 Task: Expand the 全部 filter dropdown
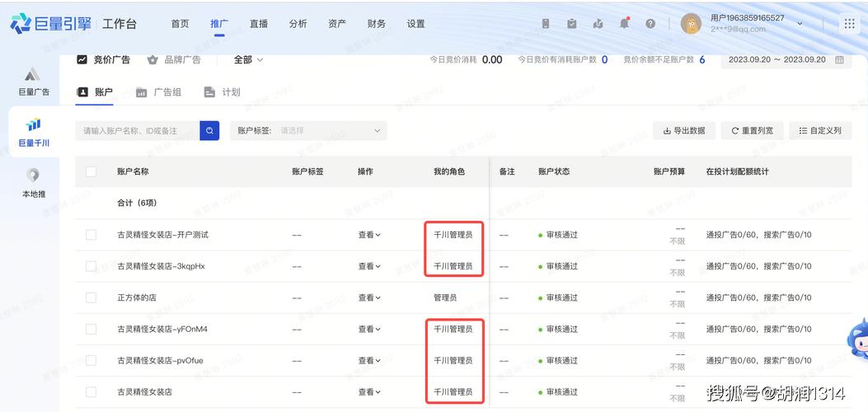(x=249, y=59)
